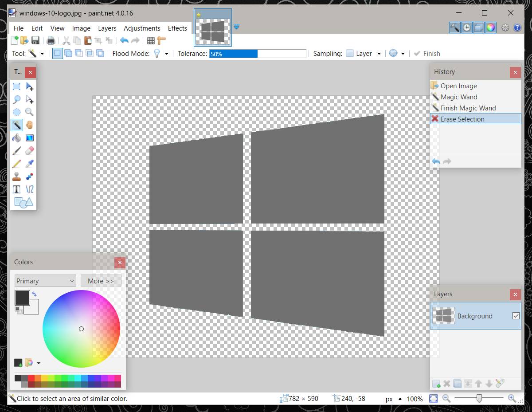532x412 pixels.
Task: Toggle the Colors window from the top-right bar
Action: click(x=490, y=27)
